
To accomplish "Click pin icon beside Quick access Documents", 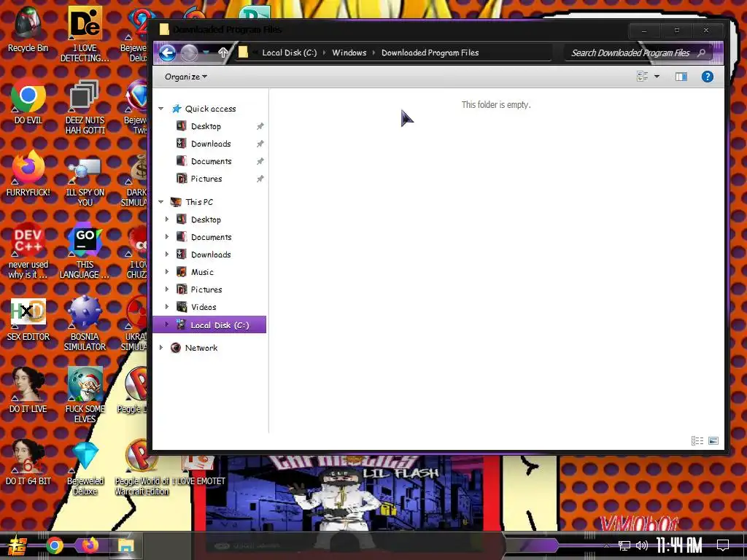I will 260,161.
